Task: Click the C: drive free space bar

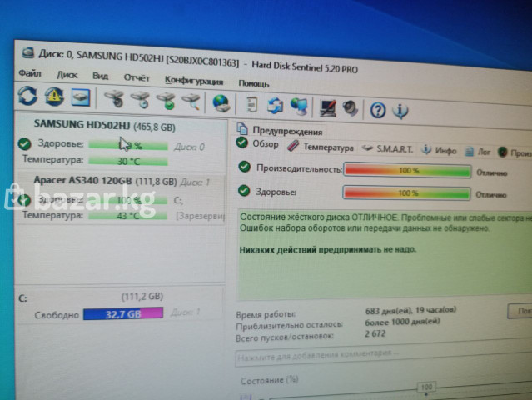Action: (124, 313)
